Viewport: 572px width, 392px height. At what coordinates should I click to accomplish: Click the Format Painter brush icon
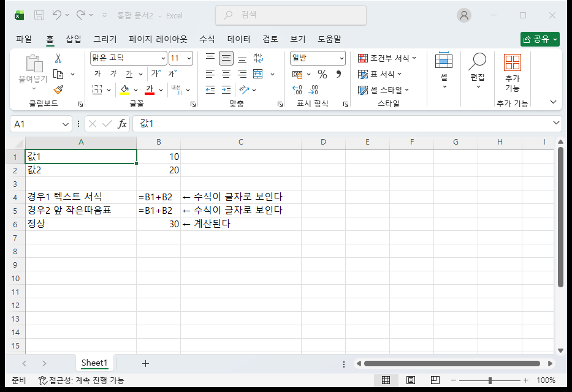[58, 89]
